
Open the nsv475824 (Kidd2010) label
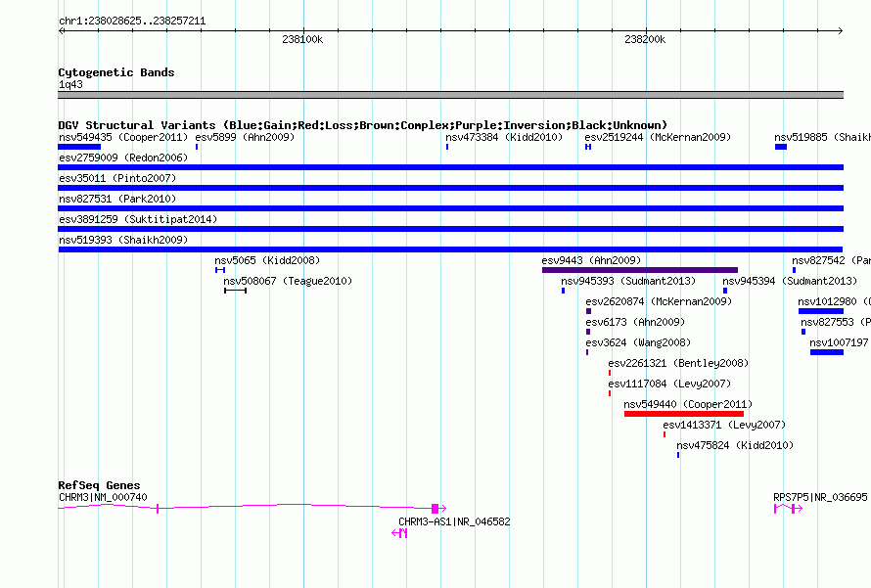point(735,445)
